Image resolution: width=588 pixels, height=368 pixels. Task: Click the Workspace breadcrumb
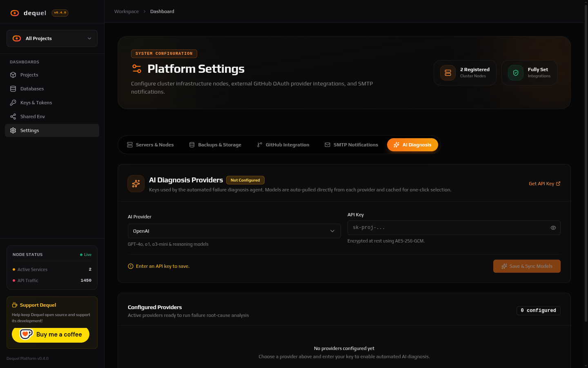coord(127,11)
